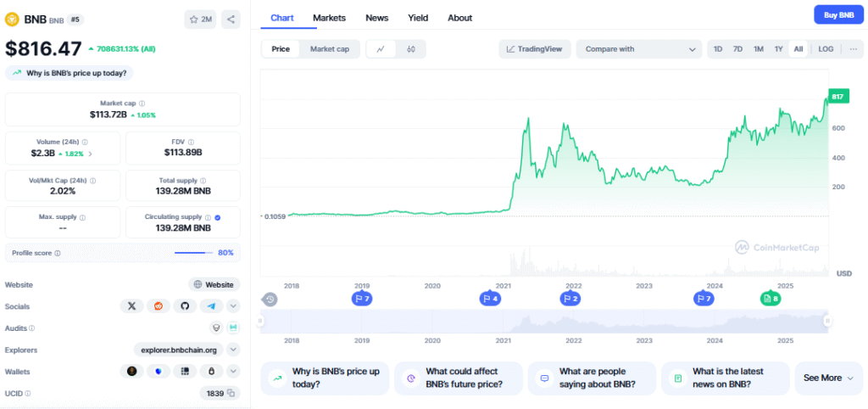Switch chart to Market cap view
Screen dimensions: 868x409
click(x=329, y=49)
